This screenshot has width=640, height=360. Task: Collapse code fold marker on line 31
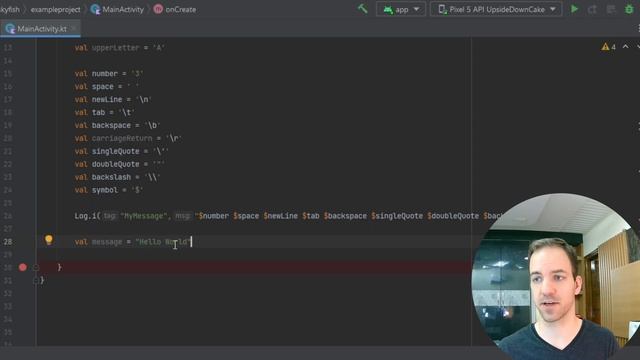pos(36,280)
